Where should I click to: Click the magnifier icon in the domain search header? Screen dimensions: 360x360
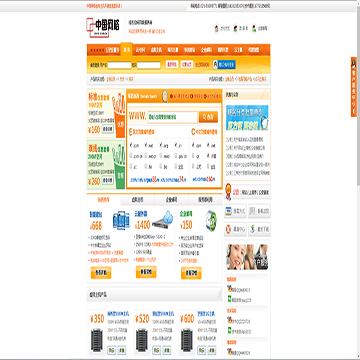pos(165,96)
